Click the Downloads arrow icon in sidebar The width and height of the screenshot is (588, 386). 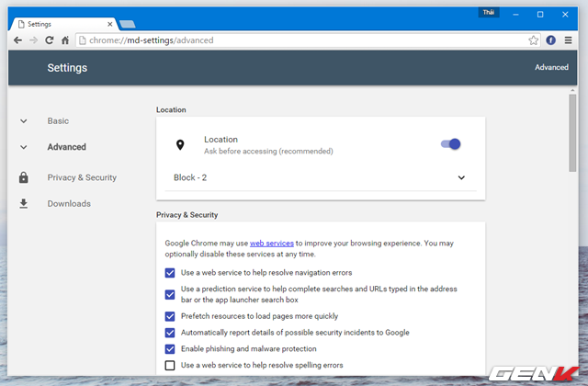[24, 203]
